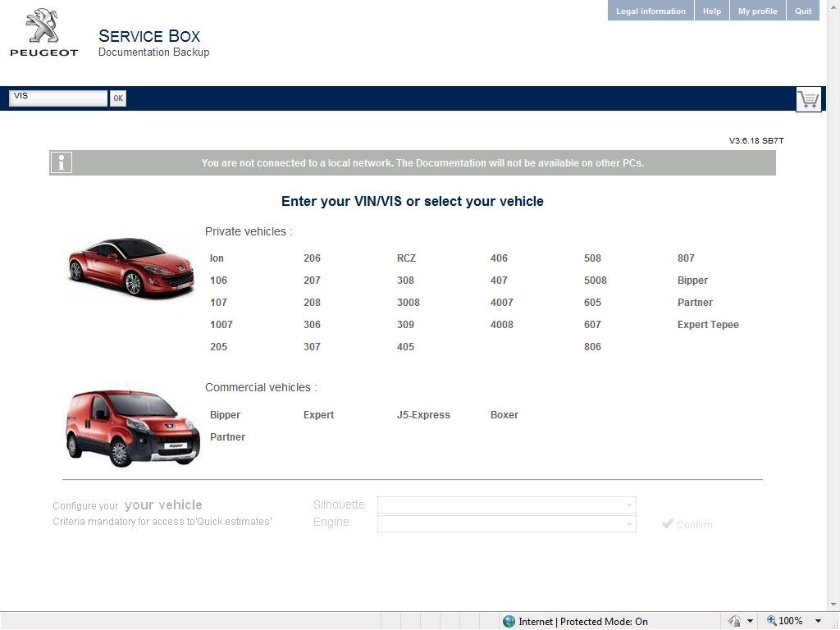Click the Help button
Screen dimensions: 840x630
[x=711, y=11]
